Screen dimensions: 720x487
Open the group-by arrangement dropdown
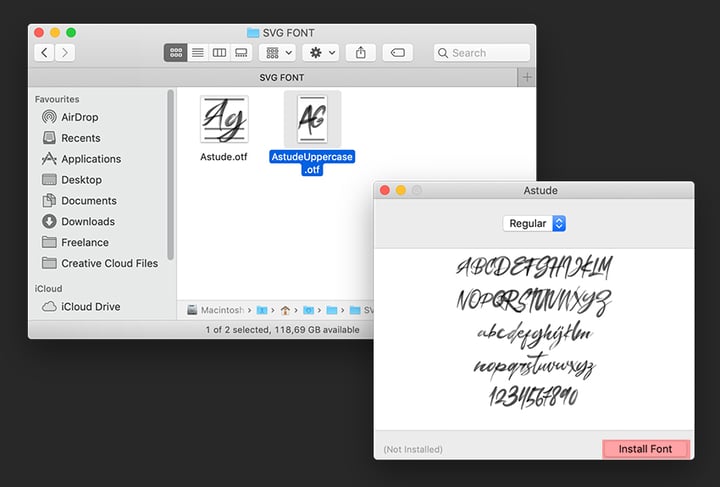click(x=277, y=53)
